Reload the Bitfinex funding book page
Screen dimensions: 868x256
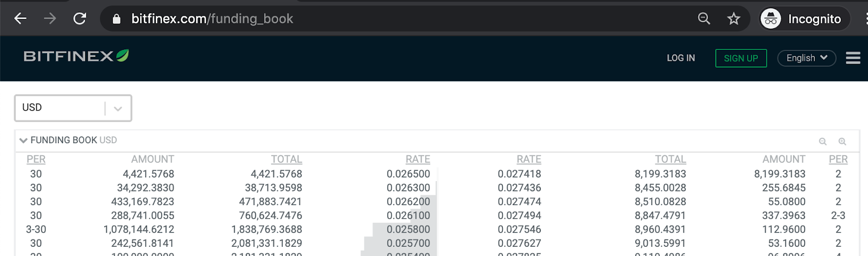(x=80, y=18)
